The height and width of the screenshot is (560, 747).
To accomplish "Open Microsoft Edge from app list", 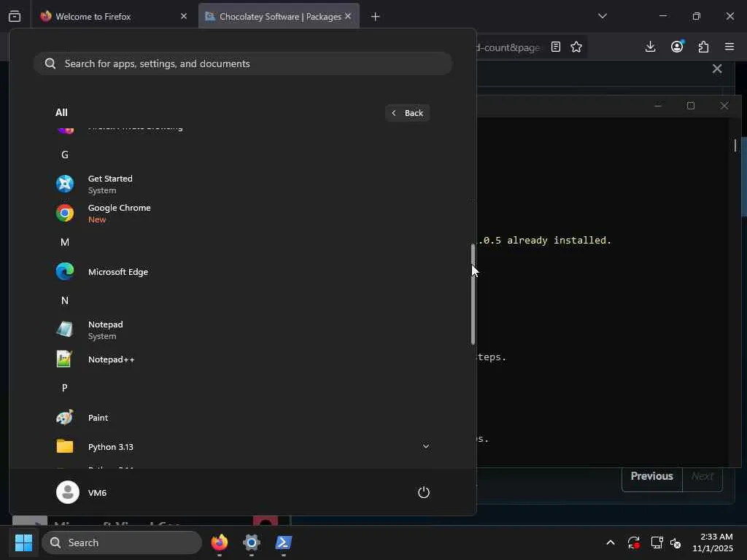I will [243, 272].
